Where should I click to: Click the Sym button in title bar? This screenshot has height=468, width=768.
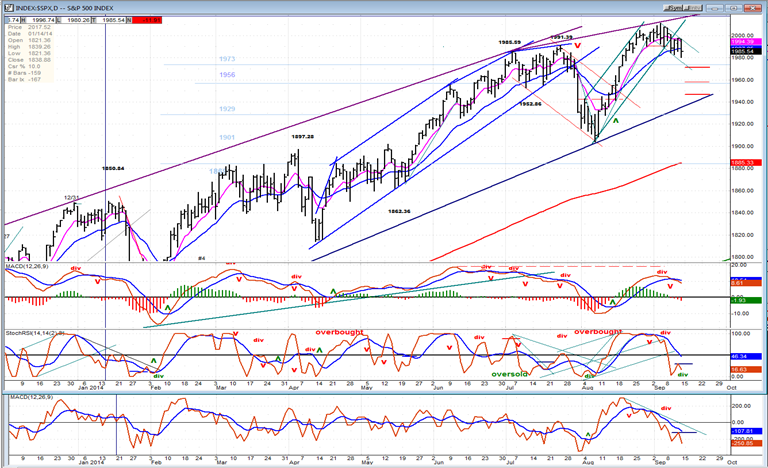674,8
